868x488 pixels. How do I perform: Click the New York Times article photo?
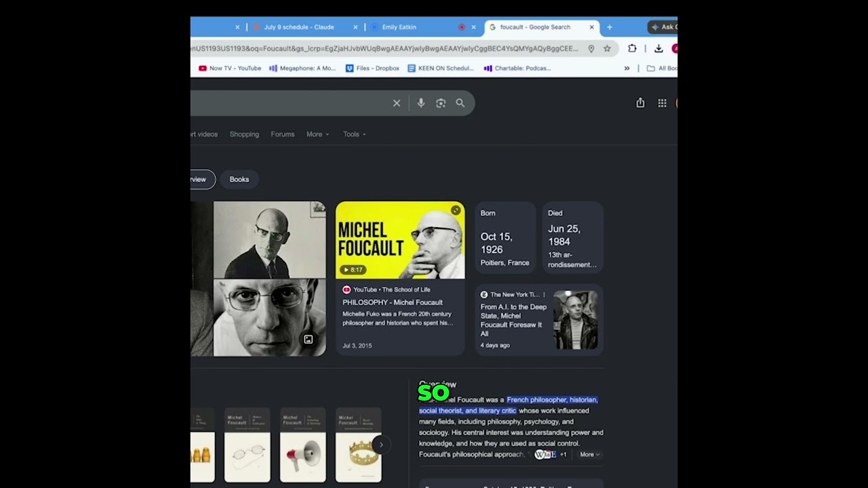point(576,320)
